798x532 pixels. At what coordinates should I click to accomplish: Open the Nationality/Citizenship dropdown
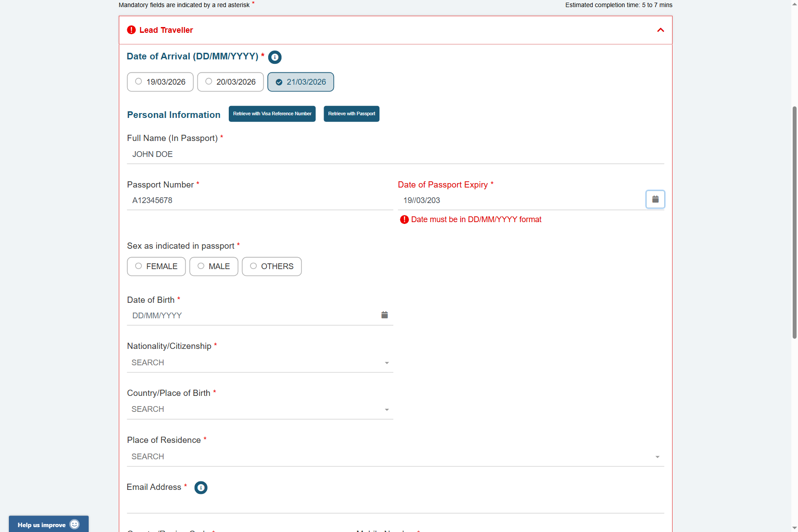point(260,363)
